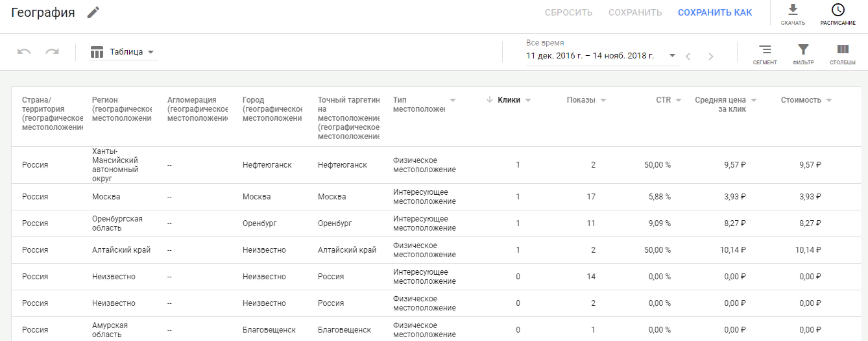
Task: Click the redo arrow icon
Action: [52, 52]
